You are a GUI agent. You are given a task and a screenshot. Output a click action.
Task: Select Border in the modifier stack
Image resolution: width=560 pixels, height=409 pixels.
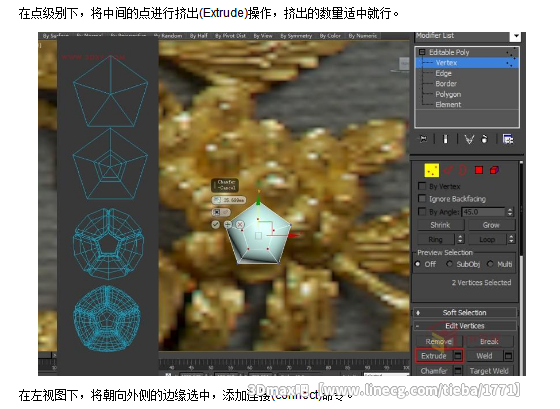coord(446,84)
